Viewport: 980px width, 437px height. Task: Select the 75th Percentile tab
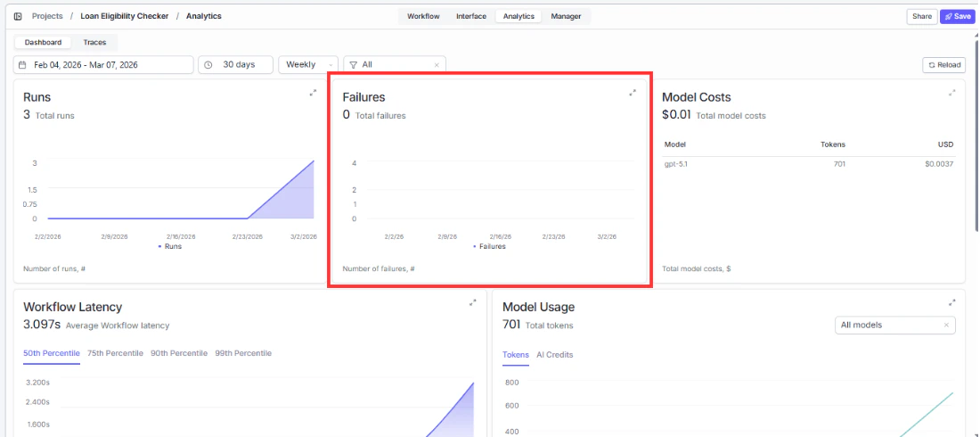[x=115, y=354]
